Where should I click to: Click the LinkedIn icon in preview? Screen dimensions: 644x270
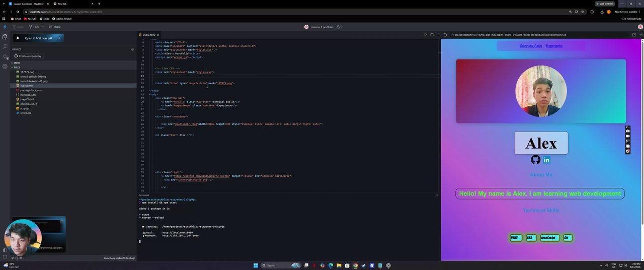click(546, 160)
